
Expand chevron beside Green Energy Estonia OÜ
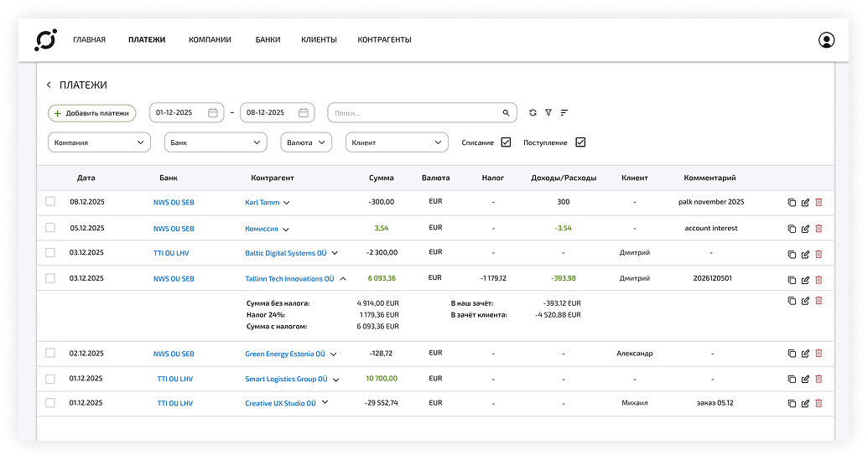(333, 354)
